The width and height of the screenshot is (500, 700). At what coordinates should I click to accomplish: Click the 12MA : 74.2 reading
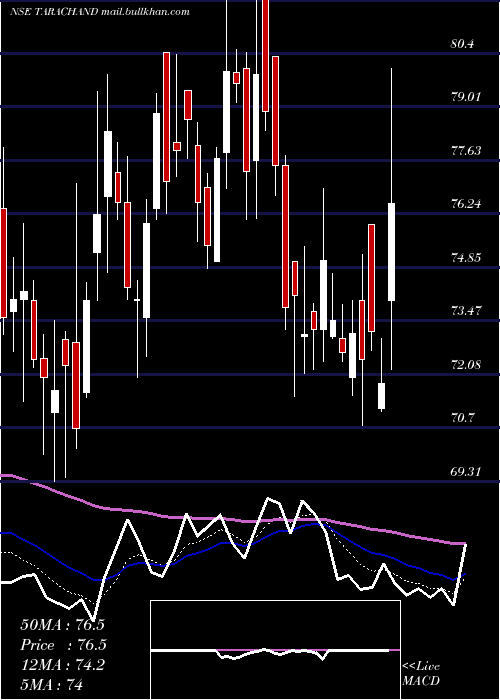(x=62, y=665)
